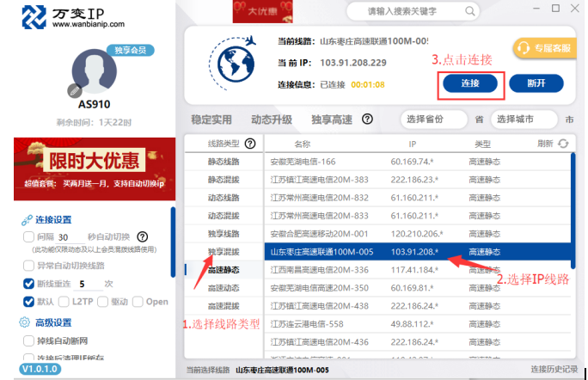Open the 限时大优惠 promotion banner
588x380 pixels.
[95, 169]
